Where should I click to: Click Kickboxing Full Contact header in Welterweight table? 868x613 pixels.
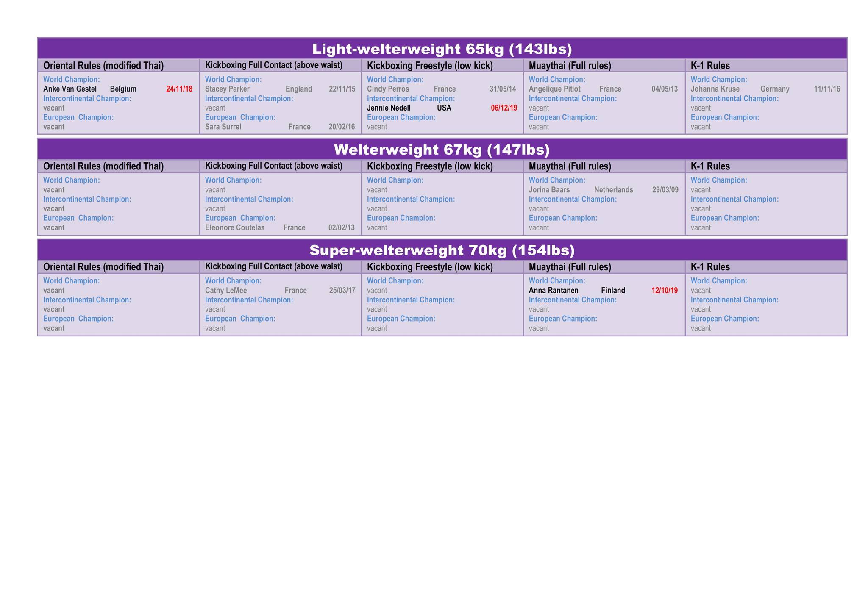[274, 166]
